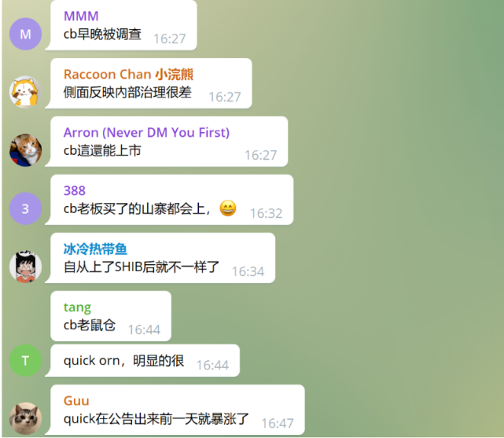Open Arron's orange cat avatar
Screen dimensions: 504x438
point(25,150)
